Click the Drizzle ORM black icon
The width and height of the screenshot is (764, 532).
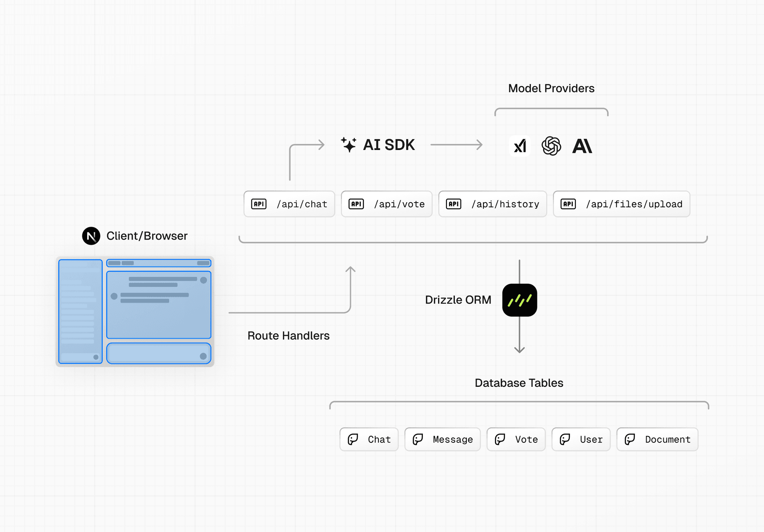pos(519,300)
